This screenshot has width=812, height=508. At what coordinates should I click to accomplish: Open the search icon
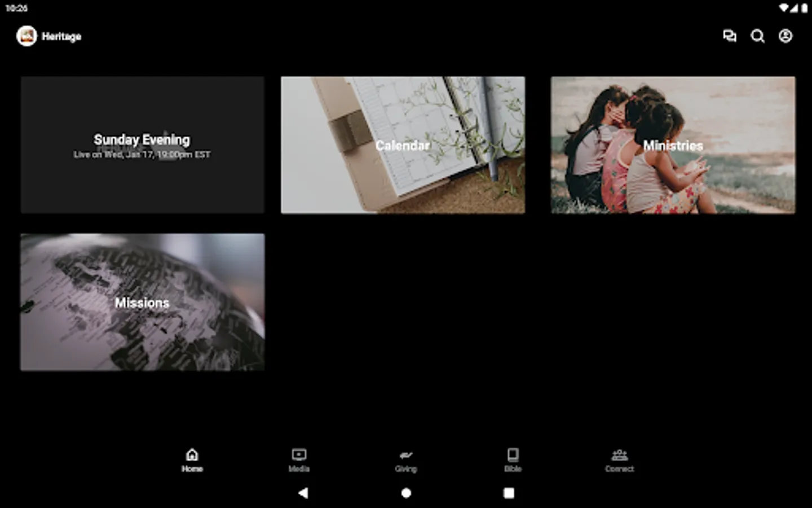(758, 36)
